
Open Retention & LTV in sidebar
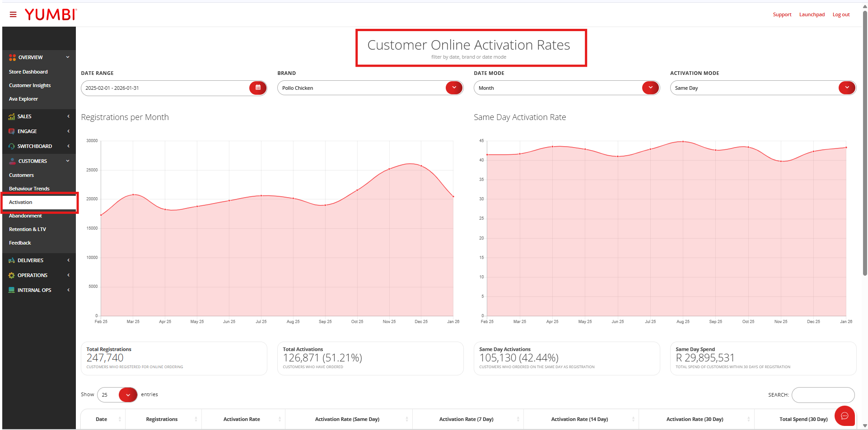28,229
